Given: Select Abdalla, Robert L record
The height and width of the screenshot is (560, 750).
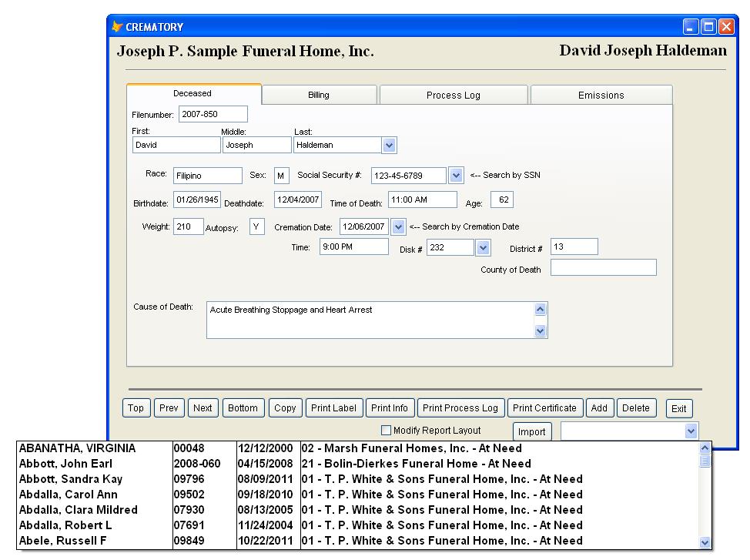Looking at the screenshot, I should [x=358, y=525].
